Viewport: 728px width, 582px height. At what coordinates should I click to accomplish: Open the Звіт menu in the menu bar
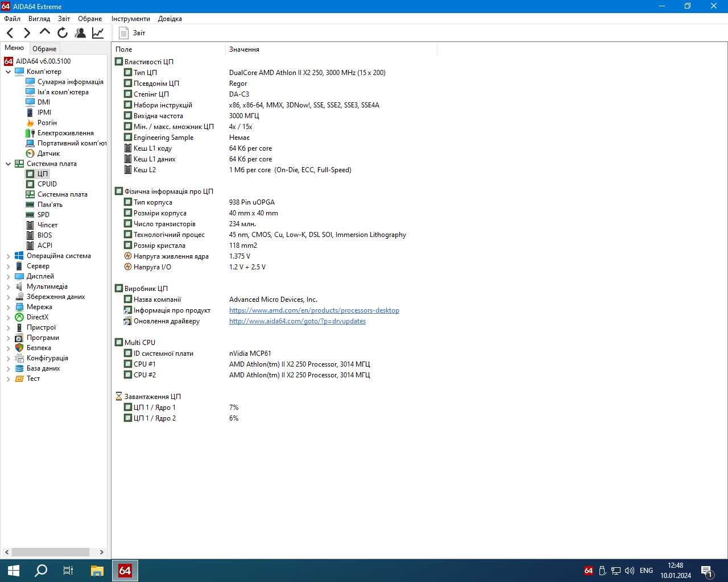pos(64,19)
